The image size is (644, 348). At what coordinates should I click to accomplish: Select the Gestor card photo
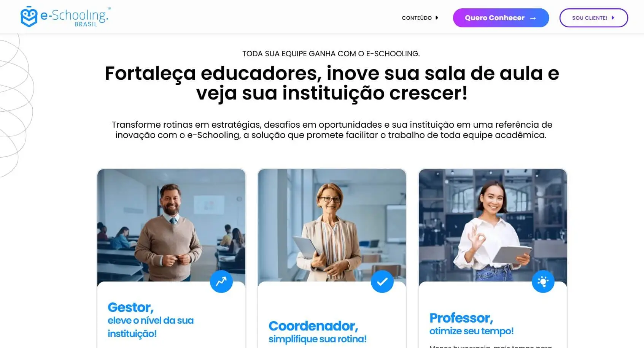click(x=171, y=225)
